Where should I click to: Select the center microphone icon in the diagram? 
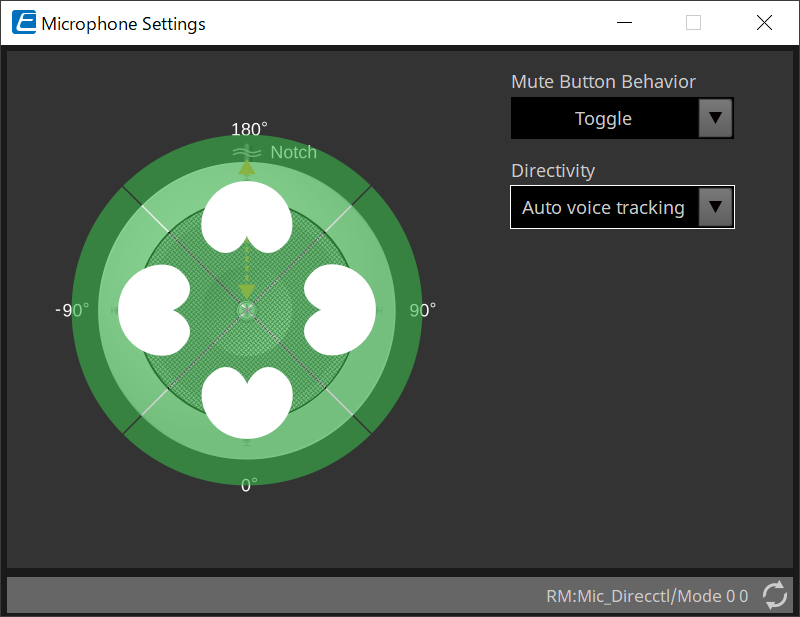coord(247,310)
